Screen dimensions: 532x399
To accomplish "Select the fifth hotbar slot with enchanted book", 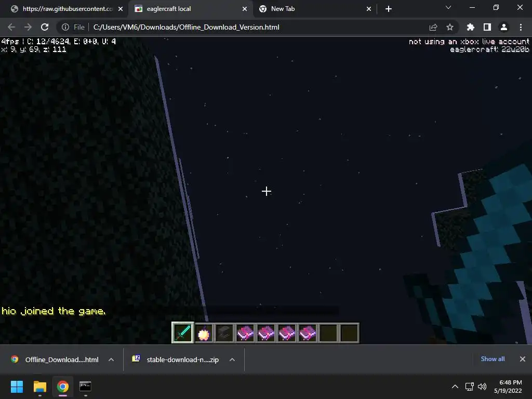I will (266, 333).
